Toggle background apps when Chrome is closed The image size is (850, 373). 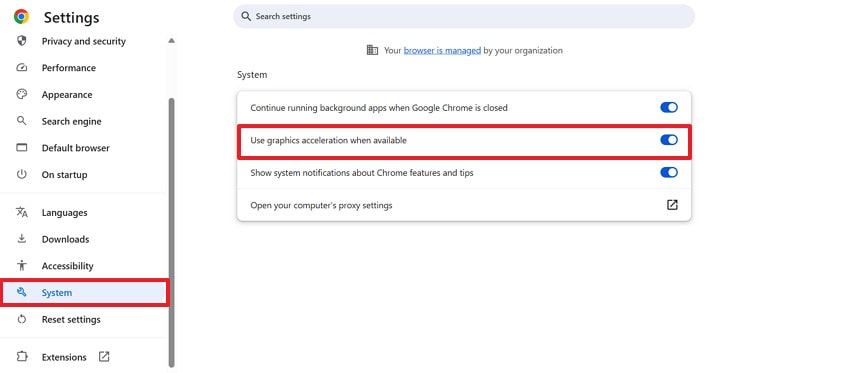coord(669,107)
